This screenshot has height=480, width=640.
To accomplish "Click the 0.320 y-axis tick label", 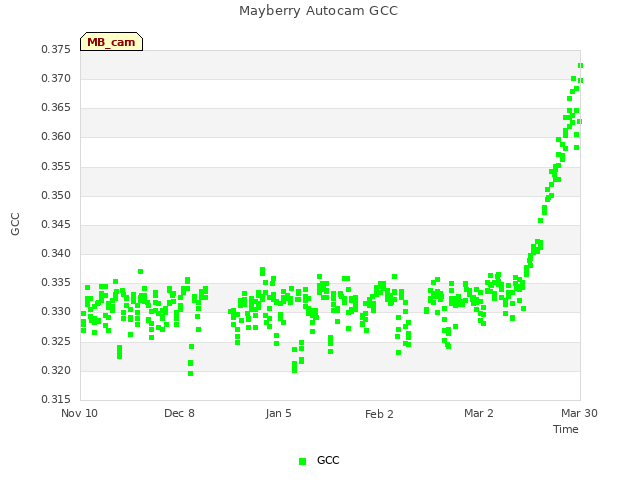I will click(x=56, y=371).
